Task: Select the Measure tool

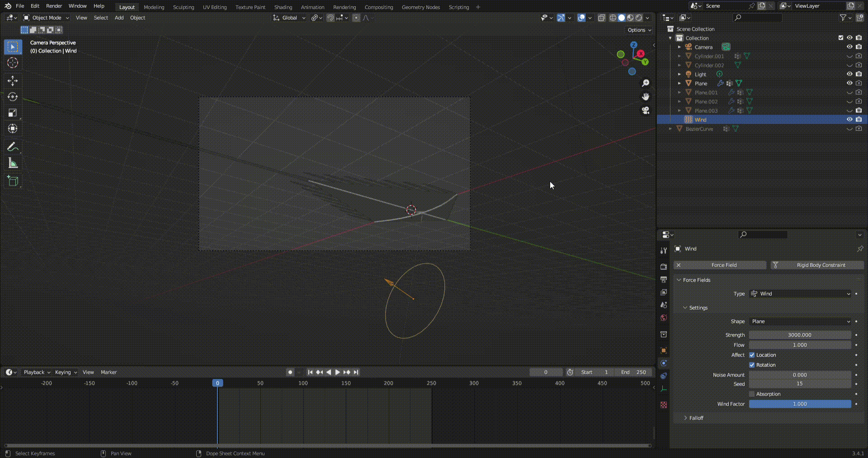Action: (13, 163)
